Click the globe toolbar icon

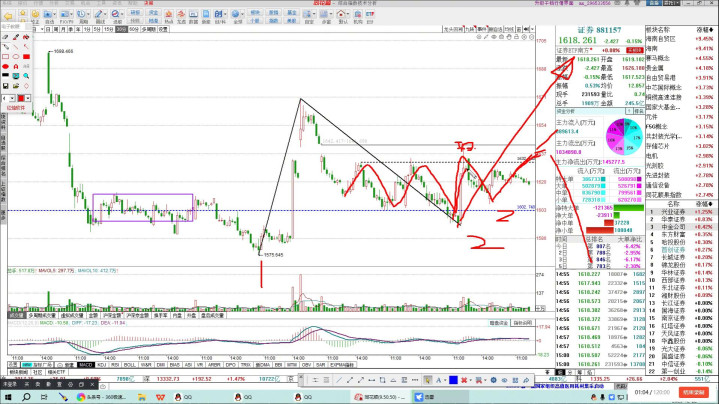coord(235,15)
